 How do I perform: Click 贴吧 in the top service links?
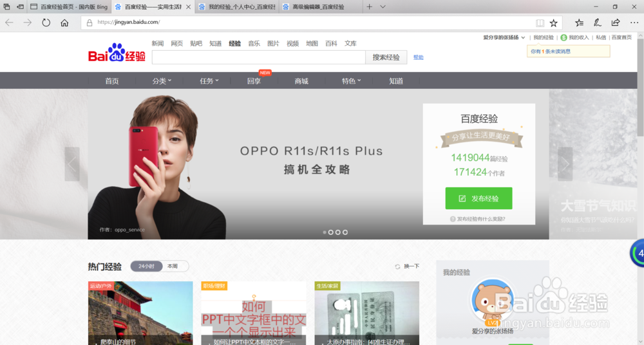click(x=196, y=43)
